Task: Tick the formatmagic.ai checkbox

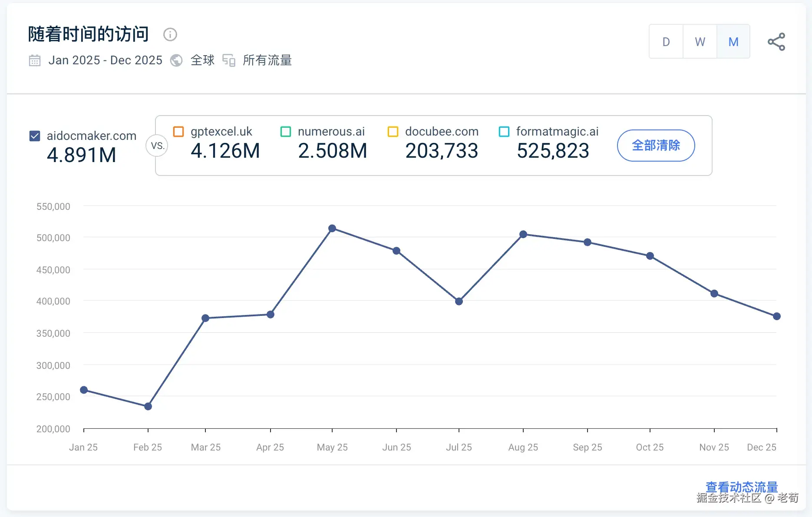Action: pyautogui.click(x=504, y=132)
